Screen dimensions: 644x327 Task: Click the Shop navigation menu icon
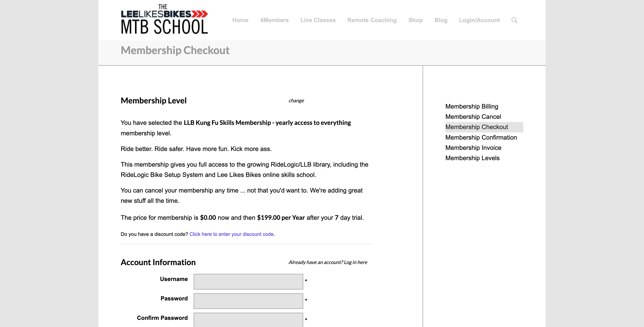coord(415,20)
